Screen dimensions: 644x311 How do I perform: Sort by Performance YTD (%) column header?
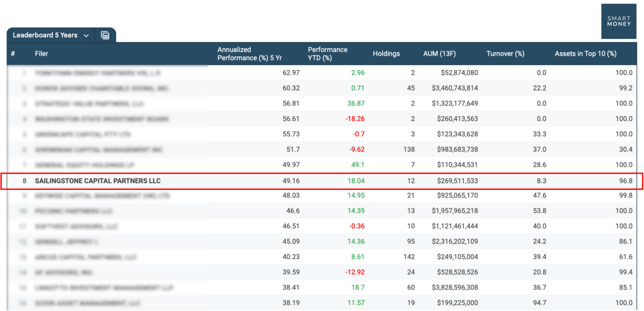click(x=327, y=53)
